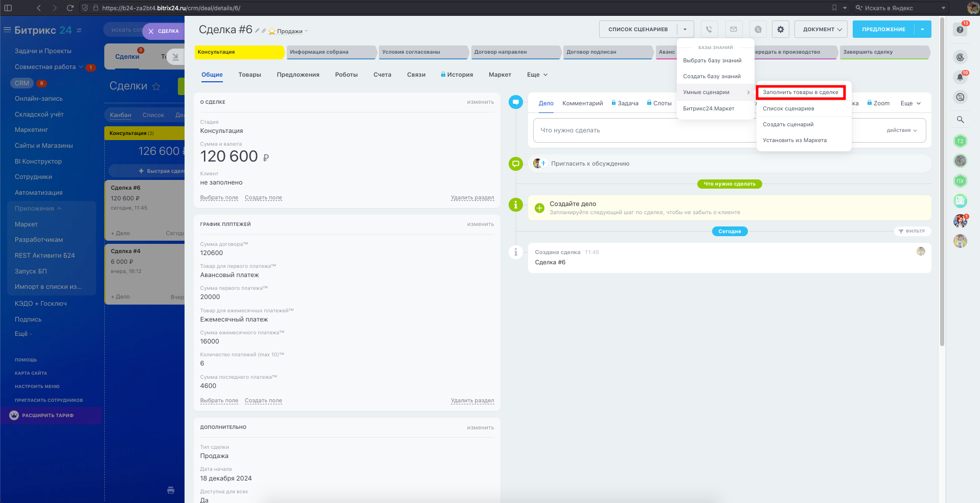Copy the deal link via chain icon

pos(264,31)
